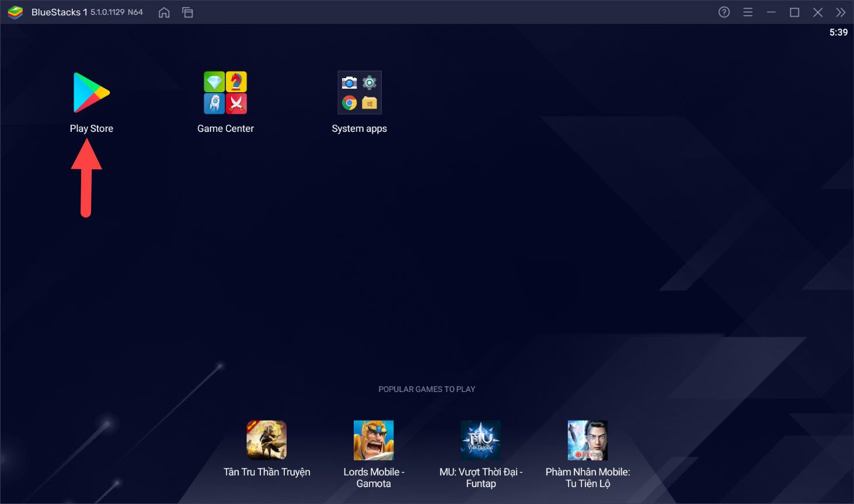Click the Game Center label
This screenshot has width=854, height=504.
point(225,128)
